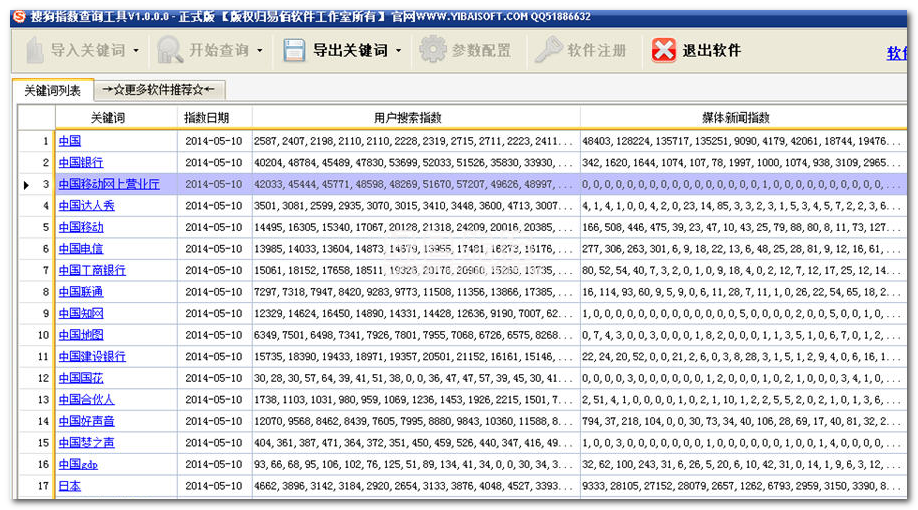Click the export keywords floppy disk icon
918x510 pixels.
294,50
